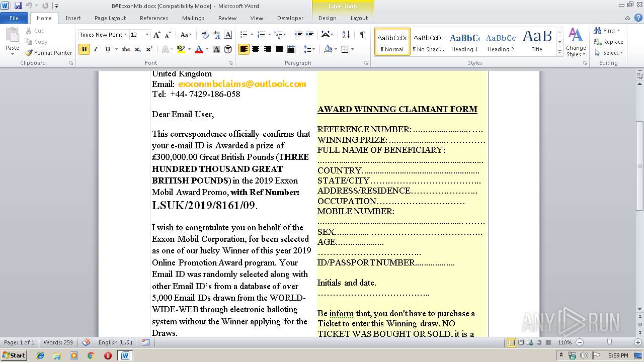Image resolution: width=644 pixels, height=362 pixels.
Task: Click the Save icon in Quick Access Toolbar
Action: click(18, 6)
